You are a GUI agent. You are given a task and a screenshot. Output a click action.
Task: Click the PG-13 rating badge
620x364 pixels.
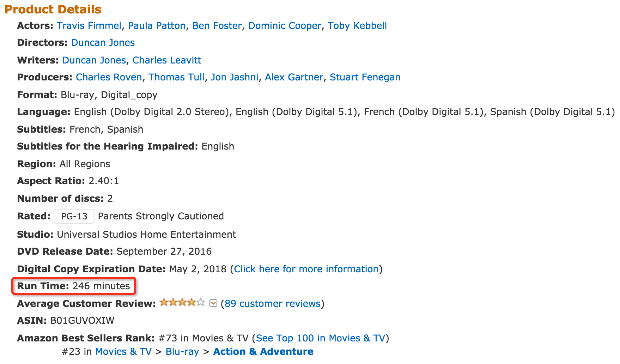[x=74, y=216]
